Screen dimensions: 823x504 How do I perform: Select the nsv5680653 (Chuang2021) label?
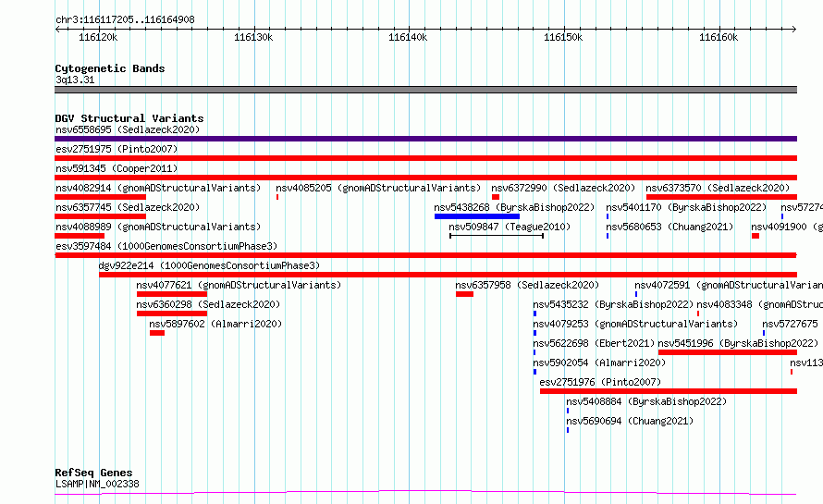point(669,227)
